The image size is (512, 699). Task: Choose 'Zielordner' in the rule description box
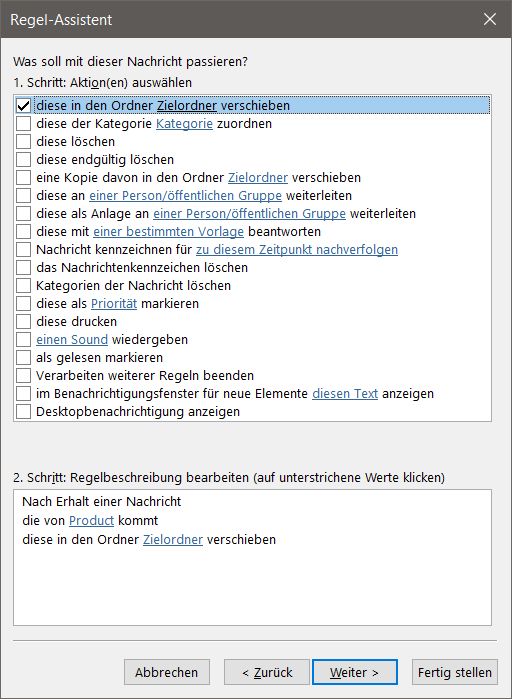click(173, 539)
